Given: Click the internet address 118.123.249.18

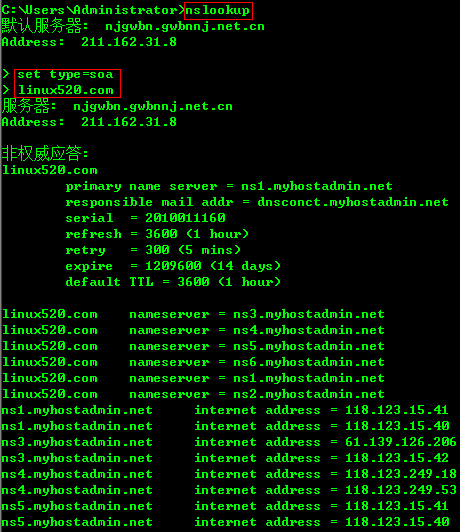Looking at the screenshot, I should pos(401,474).
